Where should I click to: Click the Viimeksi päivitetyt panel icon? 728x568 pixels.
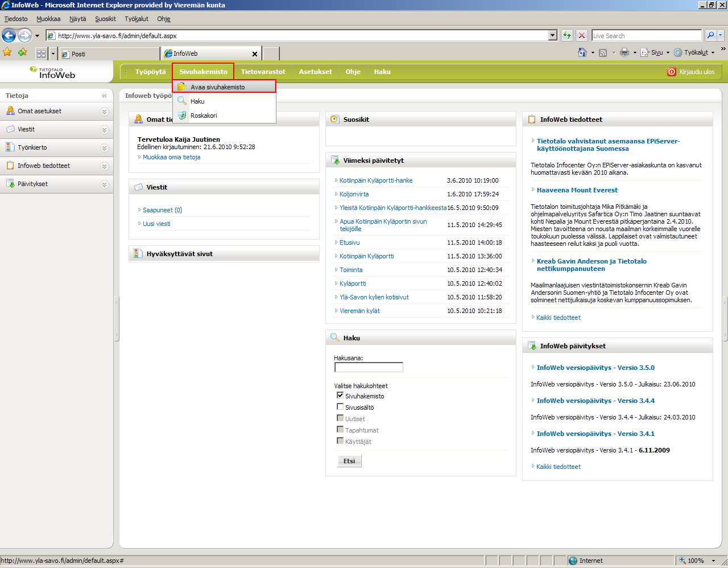coord(335,160)
